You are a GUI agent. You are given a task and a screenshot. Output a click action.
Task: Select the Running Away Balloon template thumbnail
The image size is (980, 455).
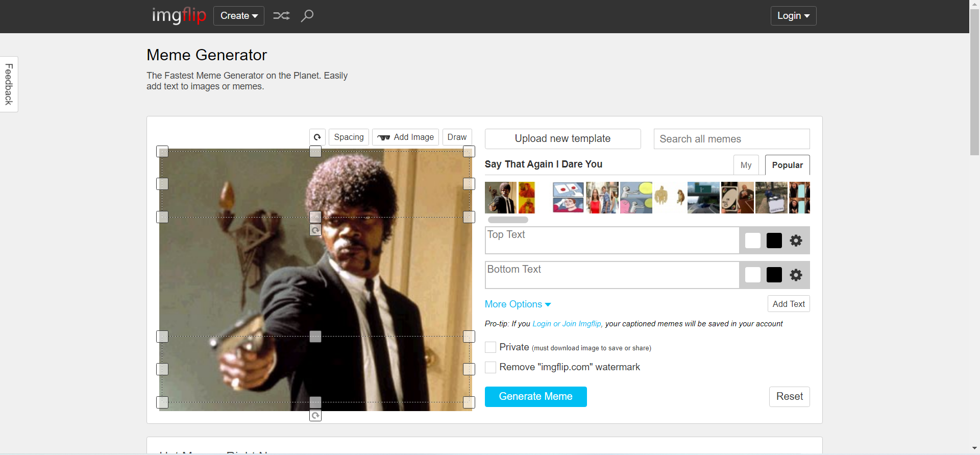point(636,198)
